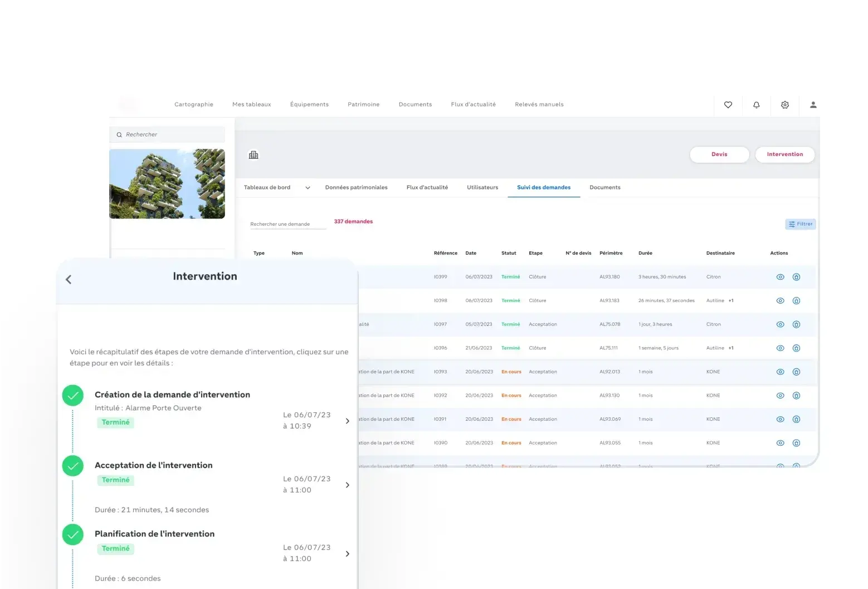Open the settings gear icon

784,105
